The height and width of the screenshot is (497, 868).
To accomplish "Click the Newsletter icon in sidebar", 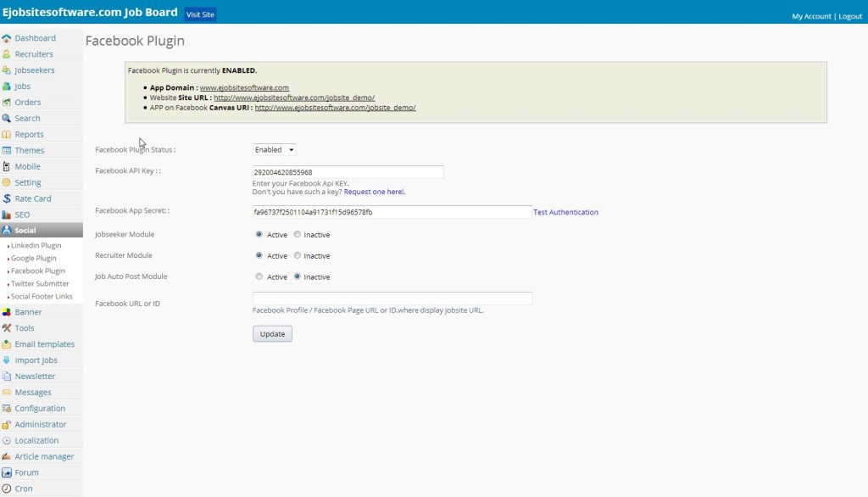I will tap(7, 377).
